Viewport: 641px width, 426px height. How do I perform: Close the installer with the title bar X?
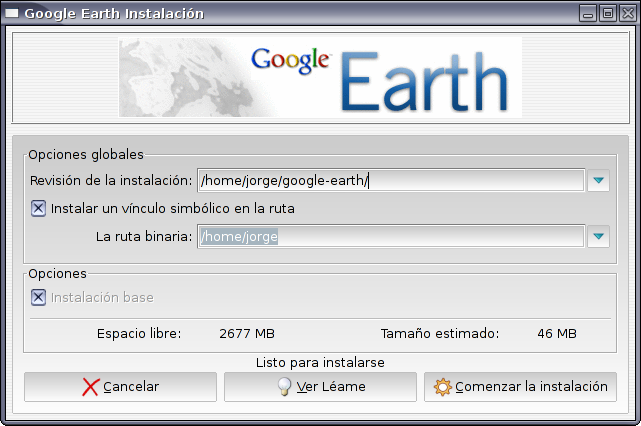(x=625, y=14)
